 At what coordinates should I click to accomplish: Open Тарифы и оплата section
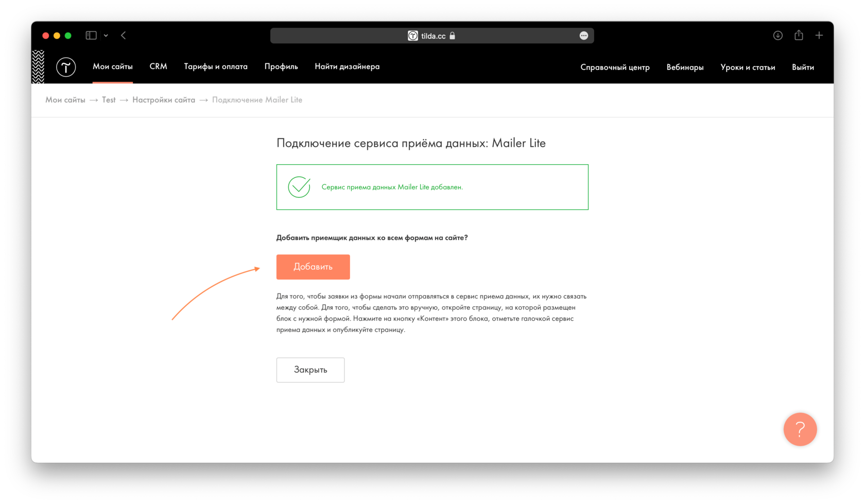(216, 66)
